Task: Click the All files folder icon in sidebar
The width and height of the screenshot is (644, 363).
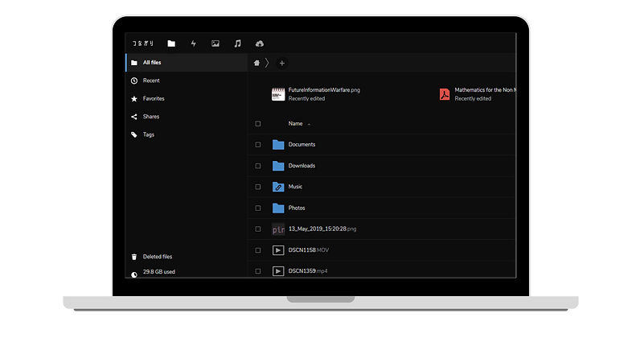Action: pyautogui.click(x=134, y=63)
